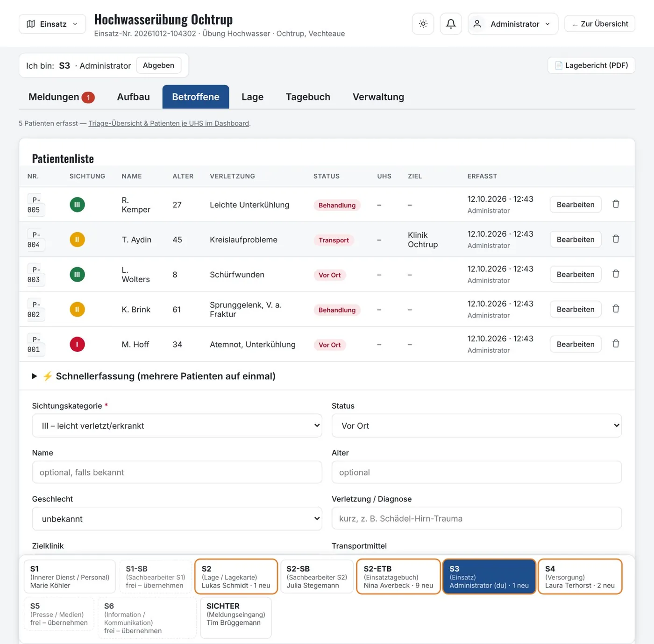
Task: Delete patient P-005 R. Kemper
Action: (x=616, y=204)
